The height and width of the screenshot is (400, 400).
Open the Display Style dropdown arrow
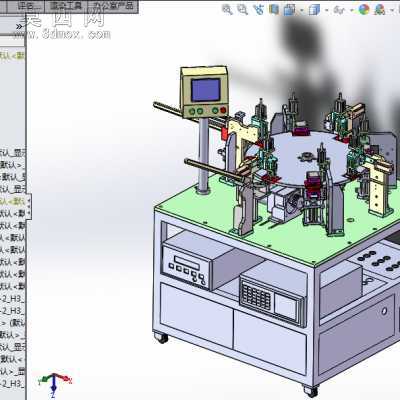327,10
